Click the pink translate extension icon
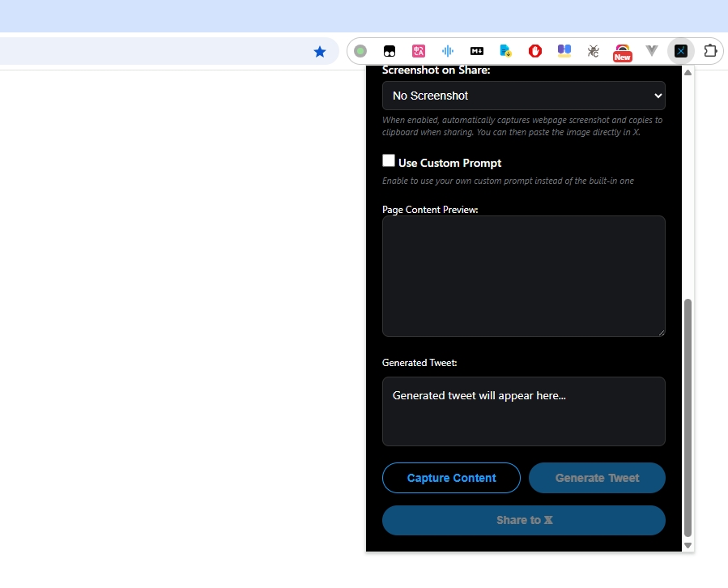This screenshot has height=588, width=728. pos(418,50)
